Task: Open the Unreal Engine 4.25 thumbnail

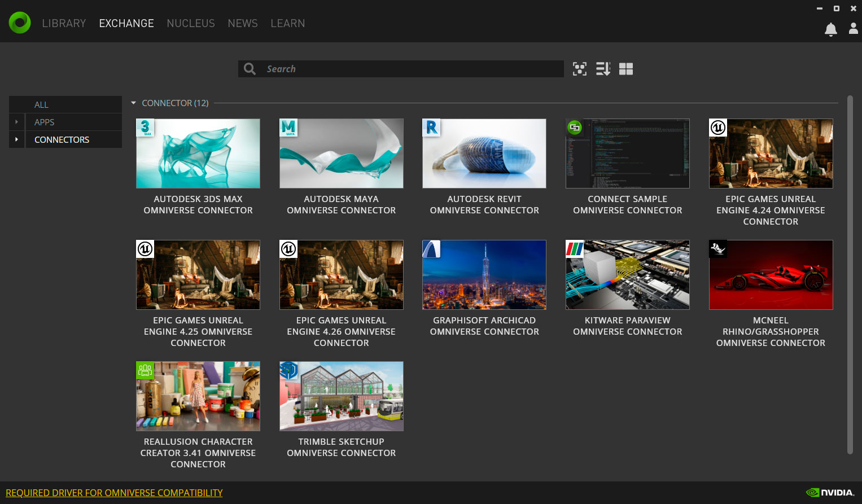Action: (x=198, y=275)
